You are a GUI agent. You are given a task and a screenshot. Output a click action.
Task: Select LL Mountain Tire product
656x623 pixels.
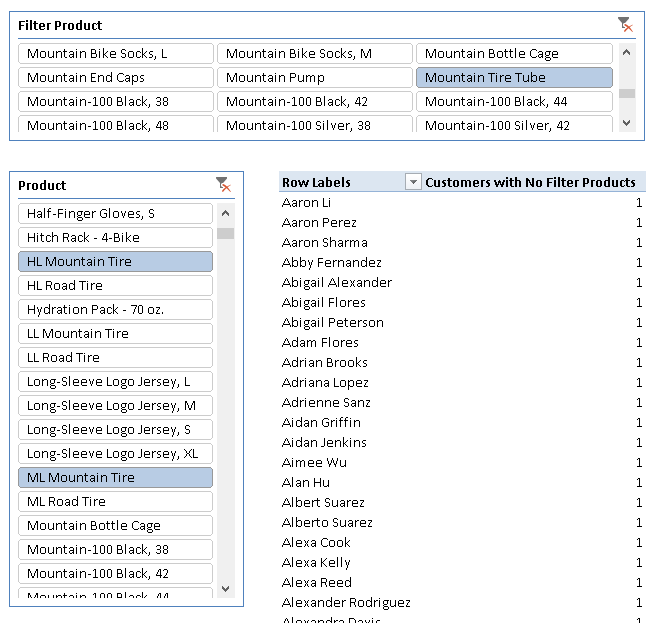[115, 333]
